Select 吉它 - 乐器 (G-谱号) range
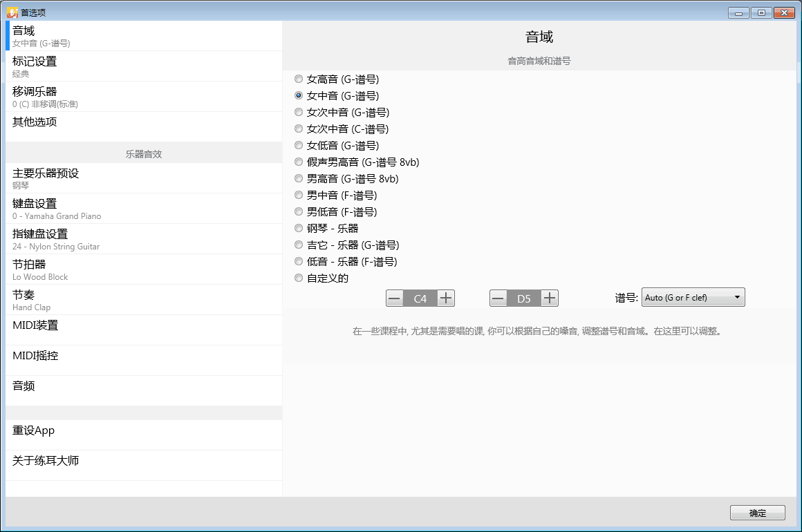The image size is (802, 532). pos(299,245)
